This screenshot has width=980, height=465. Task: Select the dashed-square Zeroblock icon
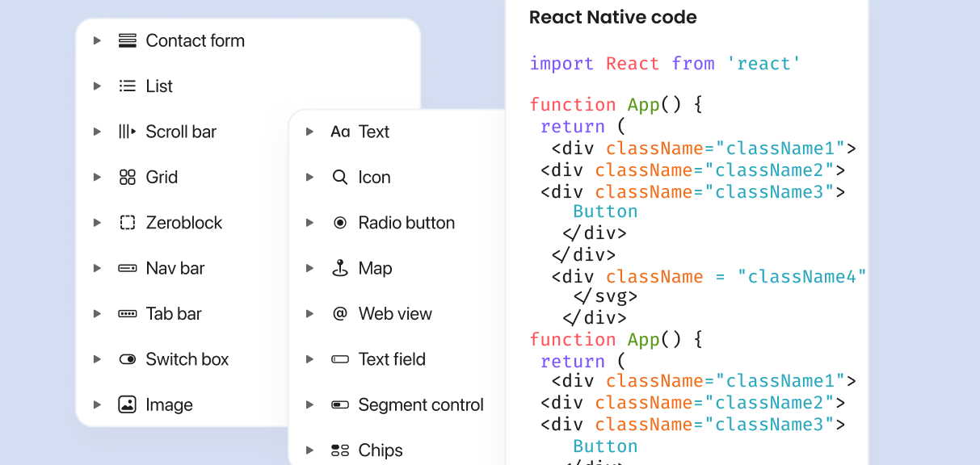127,223
